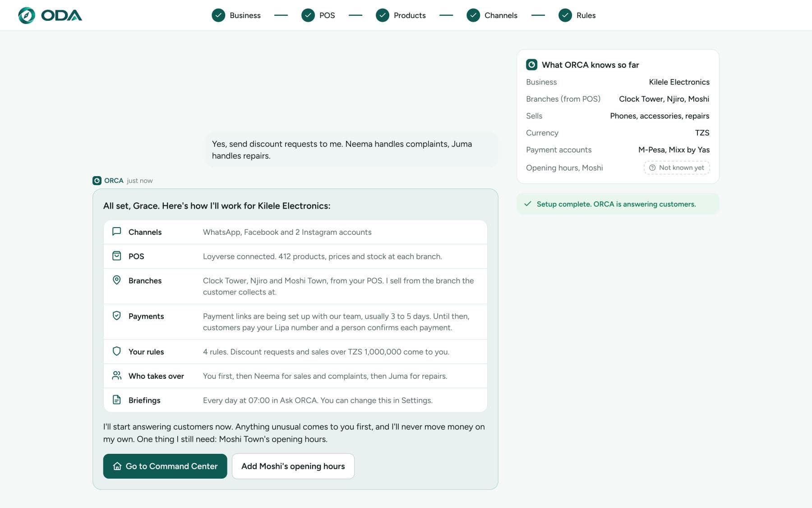
Task: Click 'Clock Tower, Njiro, Moshi' branches value
Action: pos(664,99)
